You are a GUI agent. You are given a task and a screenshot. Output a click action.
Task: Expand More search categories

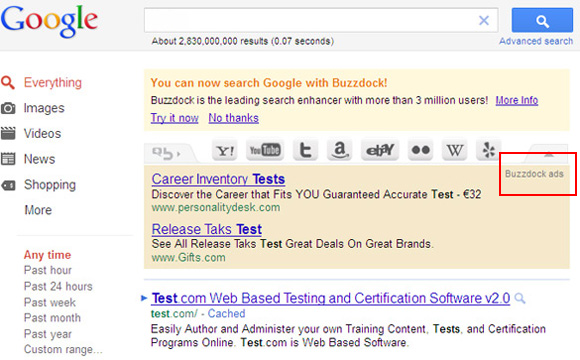tap(38, 210)
